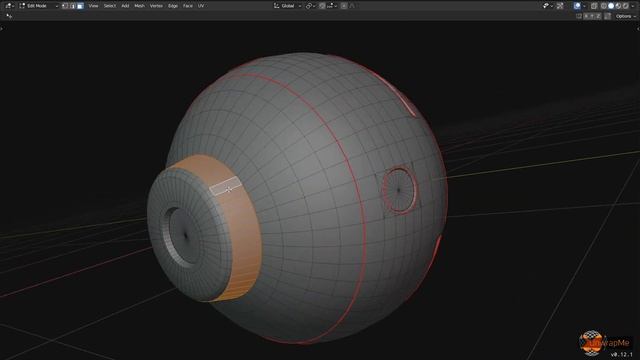
Task: Open the Edit Mode selector
Action: [38, 6]
